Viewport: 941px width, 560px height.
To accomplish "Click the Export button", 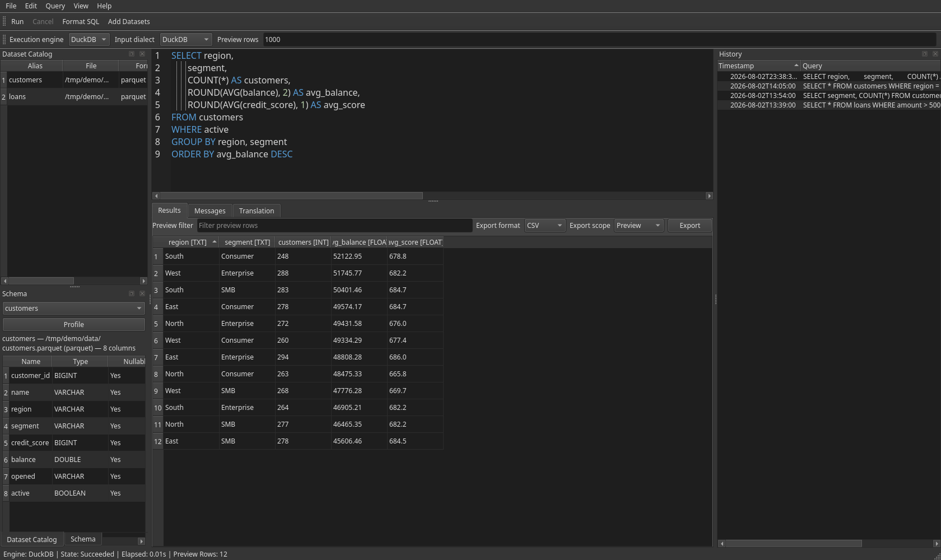I will tap(690, 225).
